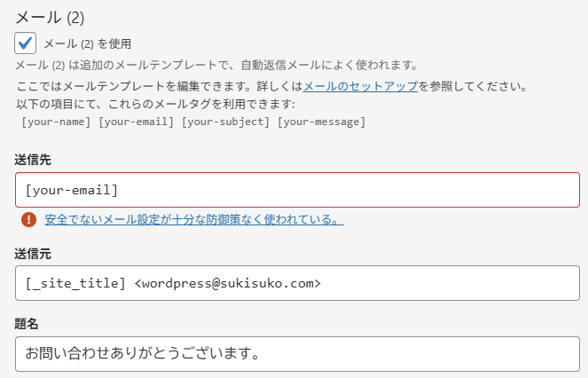The height and width of the screenshot is (378, 588).
Task: Click the 送信元 field label
Action: pyautogui.click(x=33, y=254)
